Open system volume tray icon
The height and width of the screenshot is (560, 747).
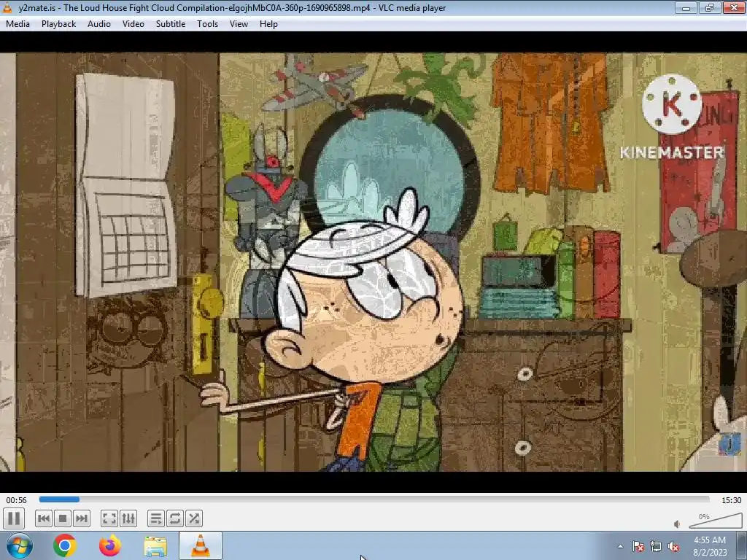pos(673,546)
